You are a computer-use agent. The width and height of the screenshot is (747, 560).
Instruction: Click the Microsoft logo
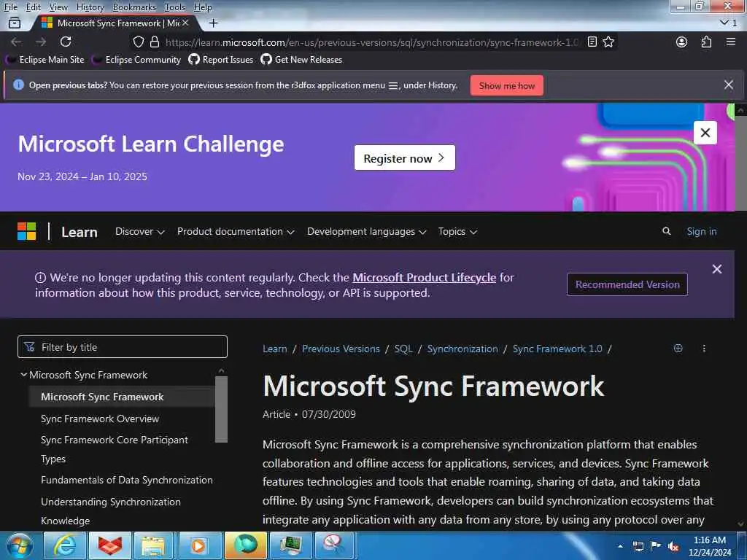tap(27, 231)
